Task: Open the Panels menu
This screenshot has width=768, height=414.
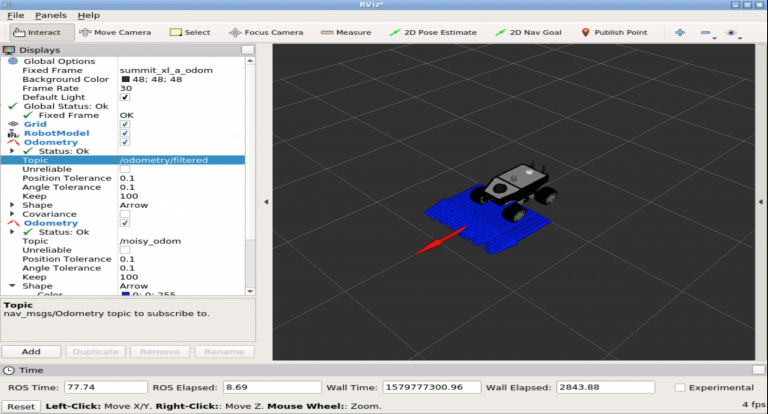Action: point(50,15)
